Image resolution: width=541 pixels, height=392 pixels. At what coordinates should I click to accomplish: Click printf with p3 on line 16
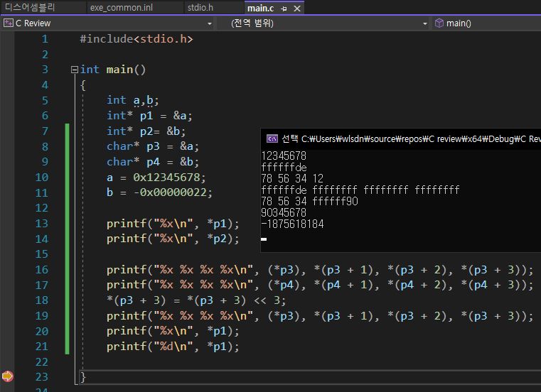pyautogui.click(x=320, y=270)
